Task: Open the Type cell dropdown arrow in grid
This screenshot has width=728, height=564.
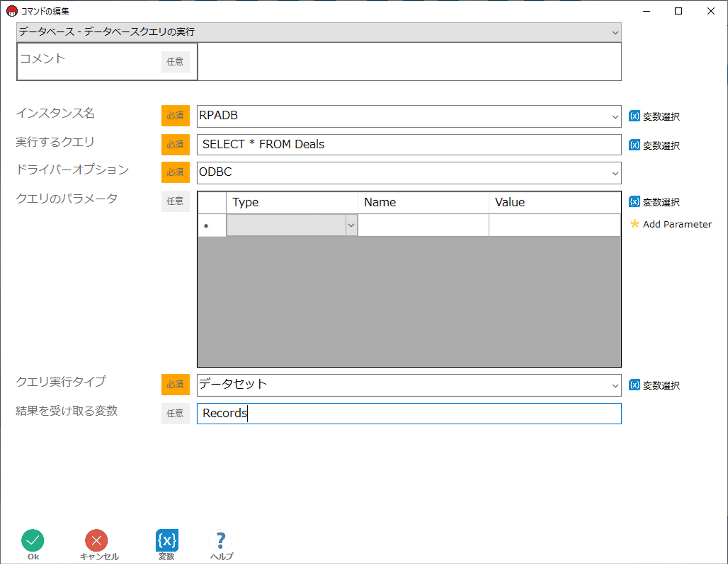Action: point(351,225)
